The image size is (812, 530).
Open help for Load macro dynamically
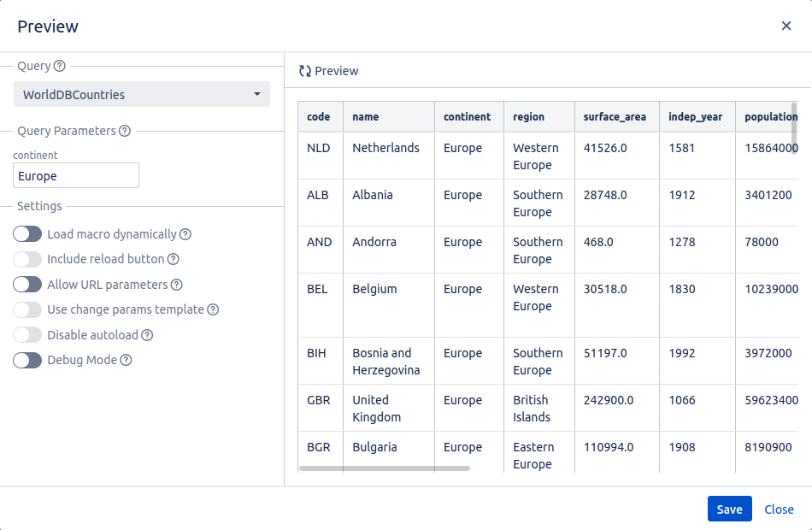coord(185,234)
